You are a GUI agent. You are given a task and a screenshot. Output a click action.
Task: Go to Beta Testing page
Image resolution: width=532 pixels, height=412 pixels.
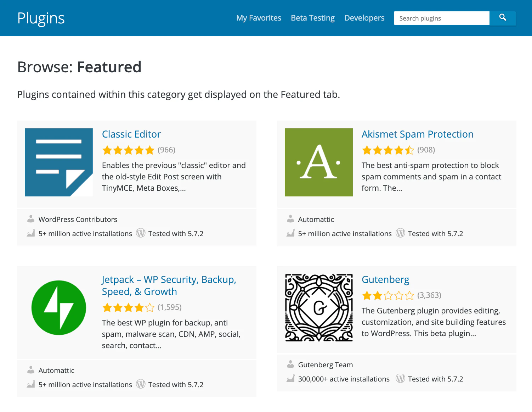[313, 18]
